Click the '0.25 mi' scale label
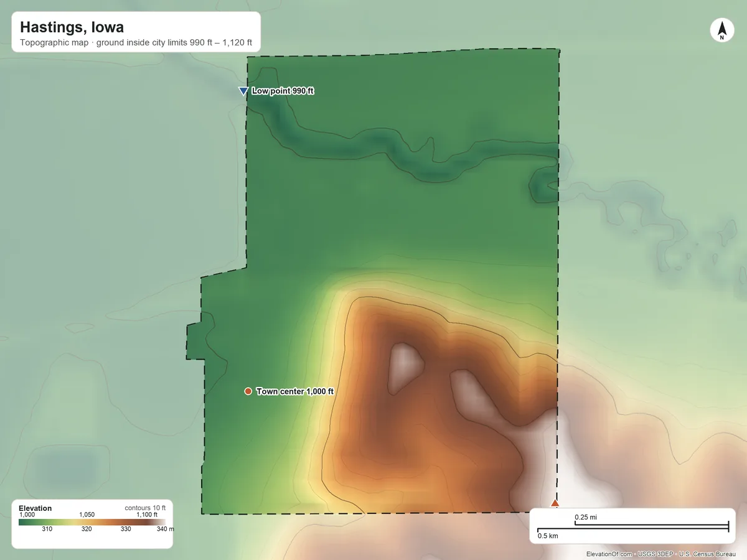This screenshot has width=747, height=560. (x=586, y=517)
